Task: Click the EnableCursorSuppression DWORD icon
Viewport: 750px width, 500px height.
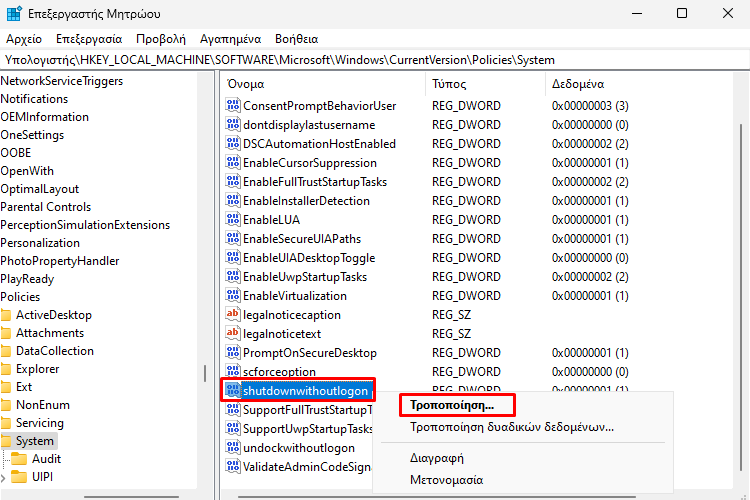Action: point(233,162)
